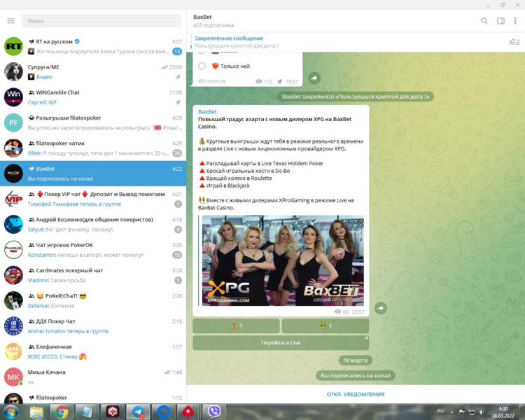The height and width of the screenshot is (420, 525).
Task: Open the pinned message bar Закреплённое сообщение
Action: (x=348, y=42)
